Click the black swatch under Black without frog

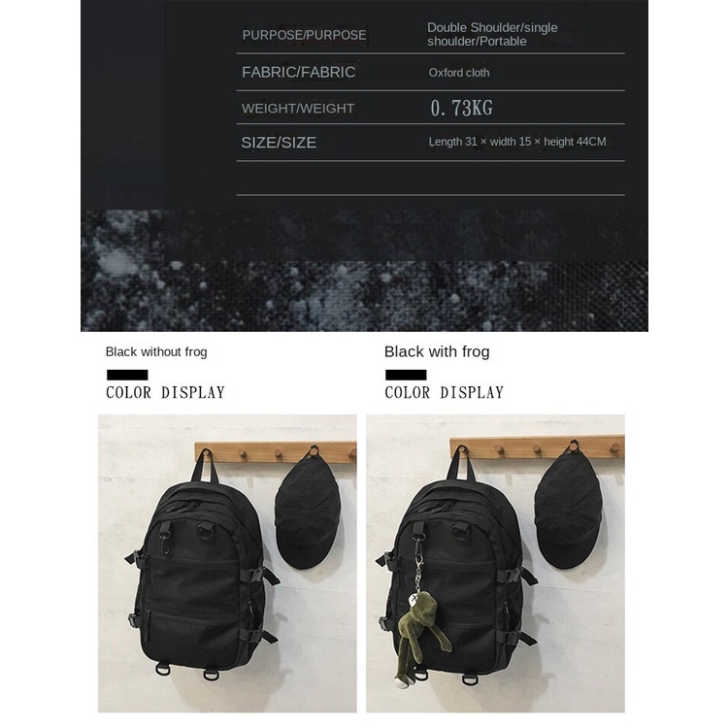point(127,375)
